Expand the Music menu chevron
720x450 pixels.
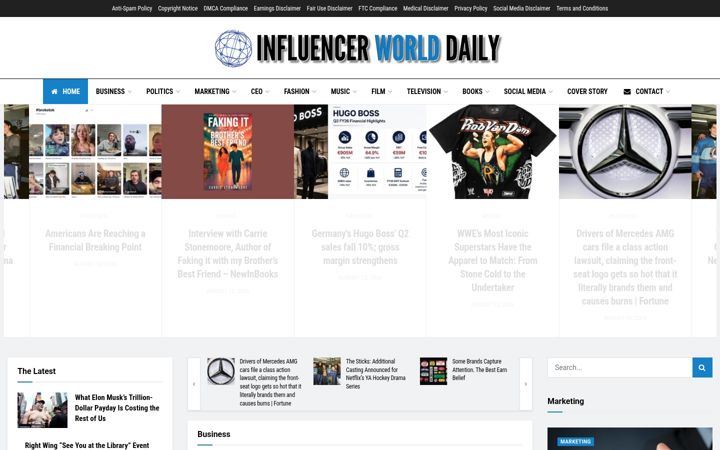click(x=354, y=92)
